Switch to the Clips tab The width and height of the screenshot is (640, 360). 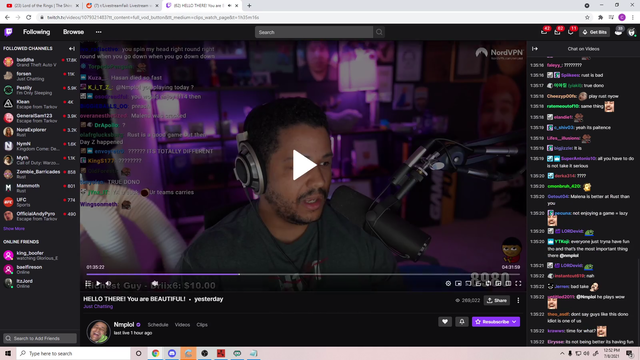tap(202, 325)
